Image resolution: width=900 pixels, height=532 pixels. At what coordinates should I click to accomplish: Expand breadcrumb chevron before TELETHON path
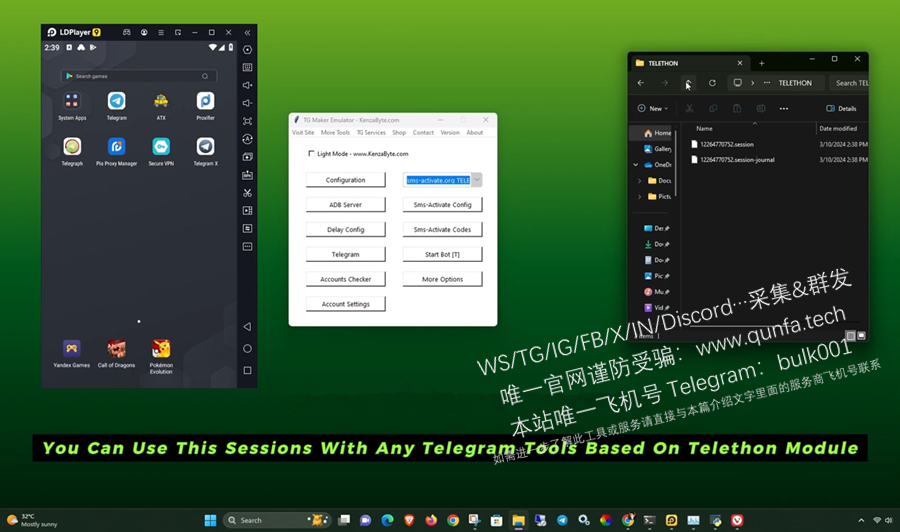coord(752,83)
